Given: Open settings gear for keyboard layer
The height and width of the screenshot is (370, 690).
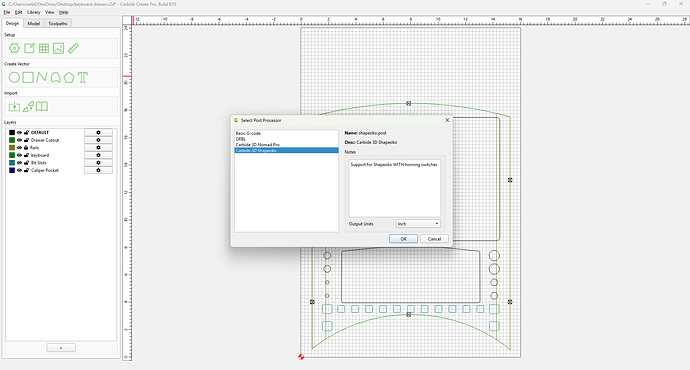Looking at the screenshot, I should pos(98,155).
